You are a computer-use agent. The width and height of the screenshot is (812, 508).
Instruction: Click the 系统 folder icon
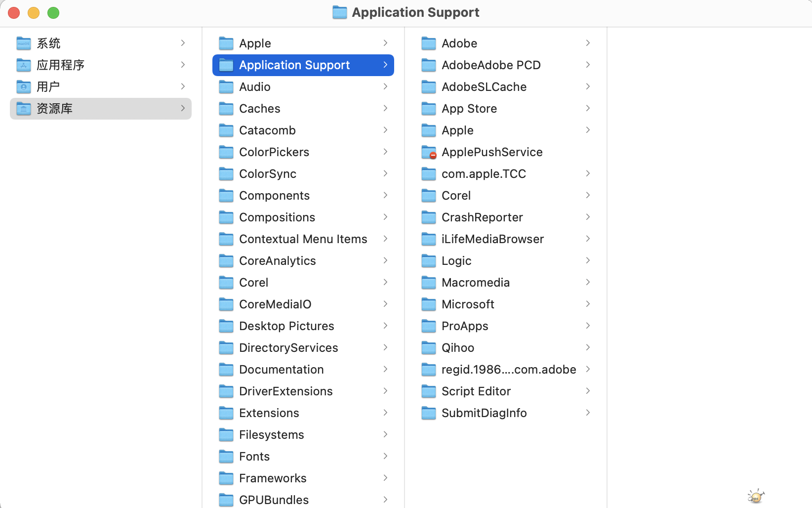pyautogui.click(x=24, y=43)
